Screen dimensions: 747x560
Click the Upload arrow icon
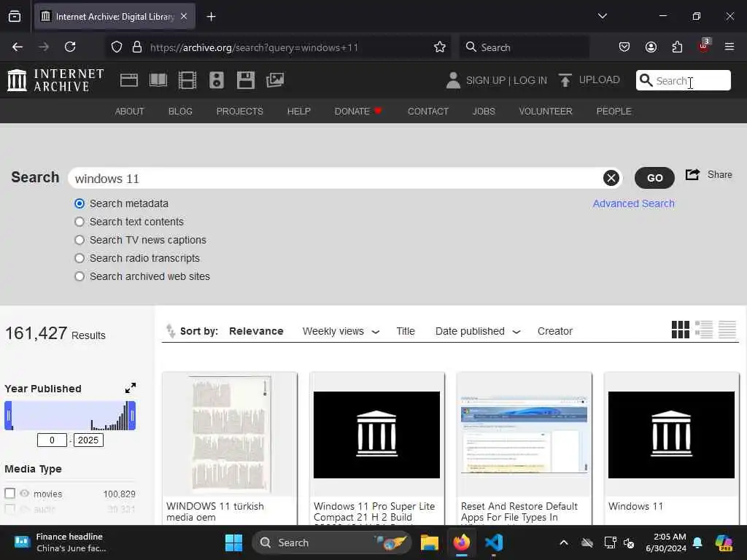coord(565,80)
